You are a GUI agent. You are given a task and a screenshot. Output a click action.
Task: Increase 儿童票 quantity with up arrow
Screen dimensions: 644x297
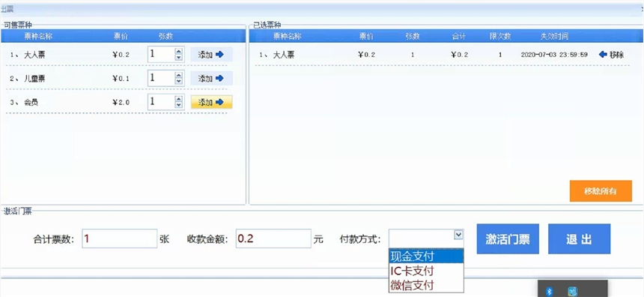point(178,75)
